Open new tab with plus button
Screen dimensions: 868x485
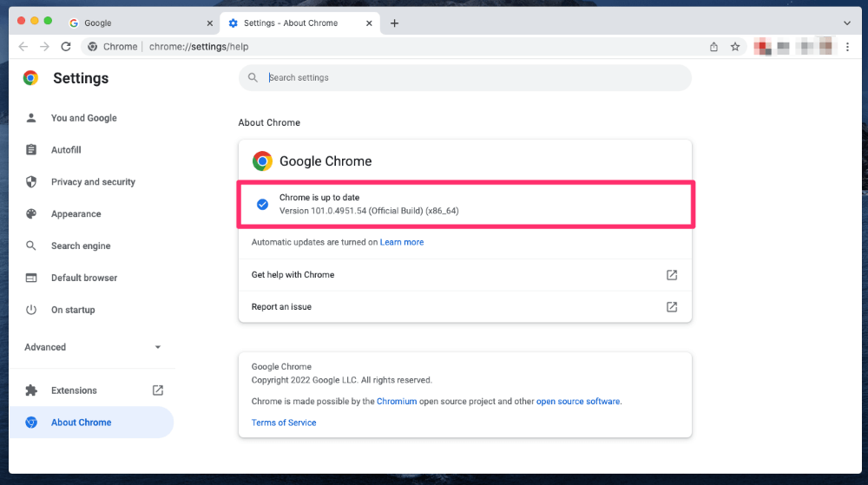click(394, 23)
